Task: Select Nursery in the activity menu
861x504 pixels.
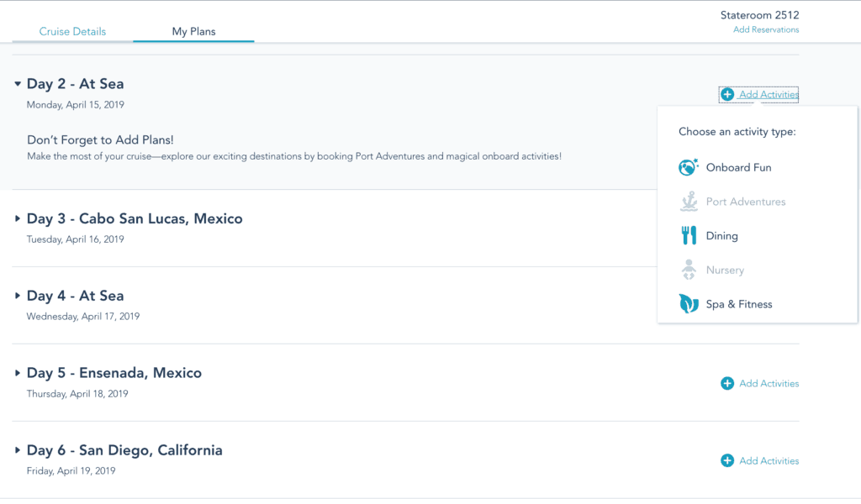Action: (x=725, y=270)
